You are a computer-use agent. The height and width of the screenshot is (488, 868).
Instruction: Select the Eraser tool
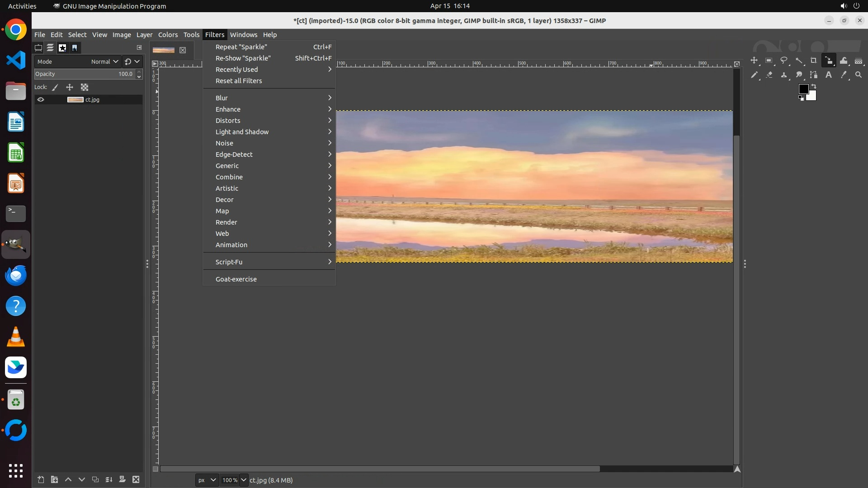pos(769,75)
